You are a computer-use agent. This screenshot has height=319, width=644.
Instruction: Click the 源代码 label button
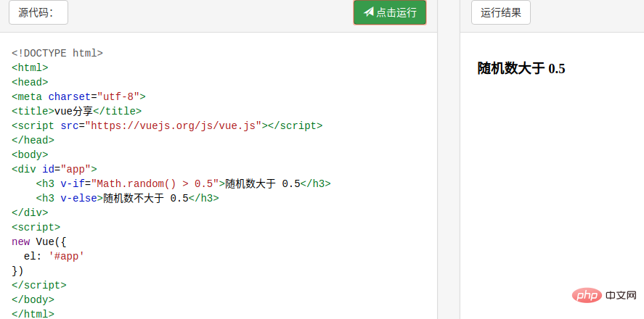(x=38, y=12)
